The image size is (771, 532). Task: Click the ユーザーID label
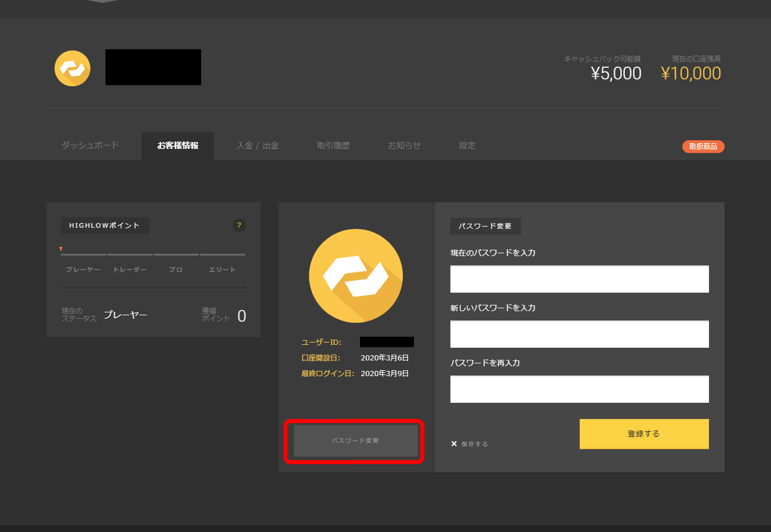321,342
